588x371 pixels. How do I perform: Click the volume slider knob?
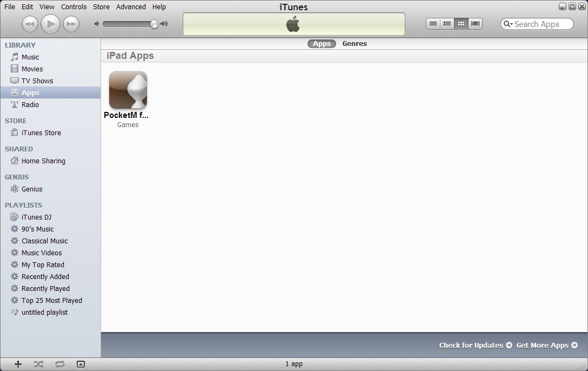pyautogui.click(x=154, y=24)
